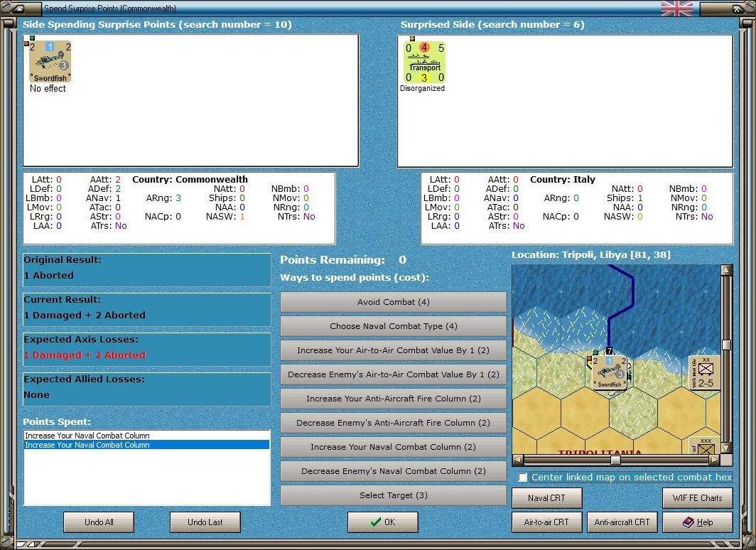Click the map's horizontal scrollbar thumb

point(615,460)
